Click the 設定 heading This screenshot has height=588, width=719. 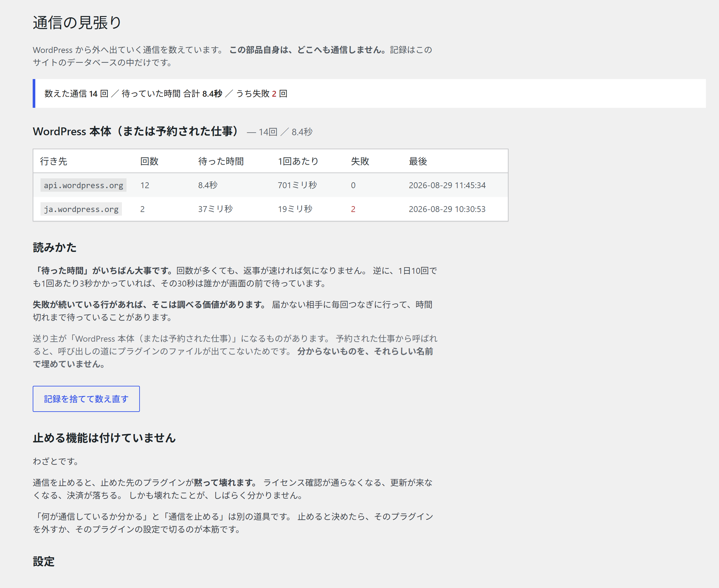44,561
